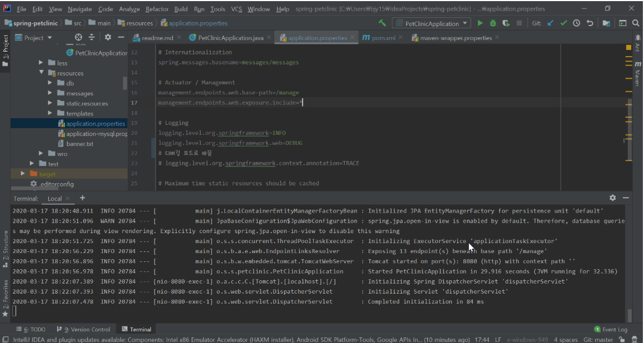Expand the less folder
The height and width of the screenshot is (343, 644).
[x=40, y=63]
